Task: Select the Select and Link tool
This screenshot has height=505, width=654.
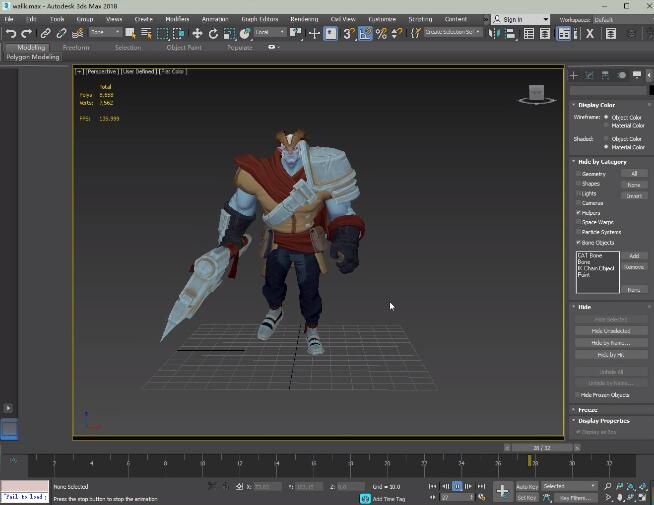Action: click(45, 33)
